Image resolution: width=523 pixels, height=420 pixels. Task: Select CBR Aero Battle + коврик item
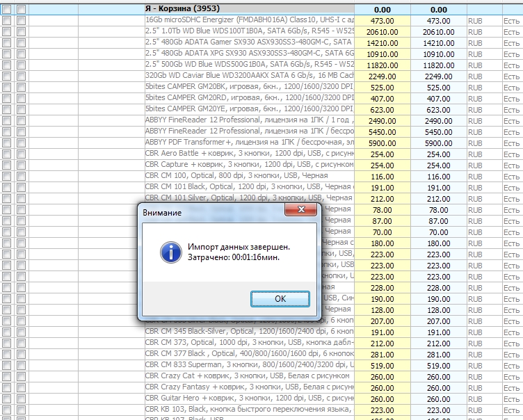coord(250,154)
